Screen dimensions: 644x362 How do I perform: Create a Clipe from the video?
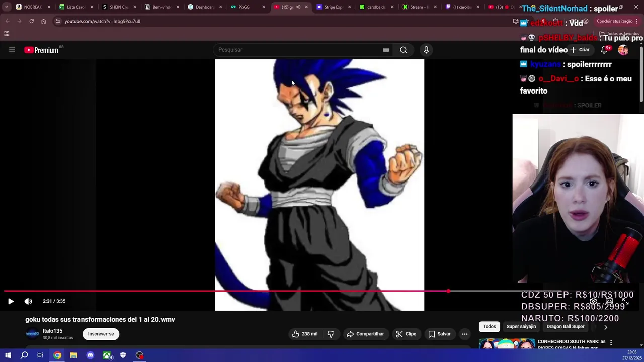[406, 334]
